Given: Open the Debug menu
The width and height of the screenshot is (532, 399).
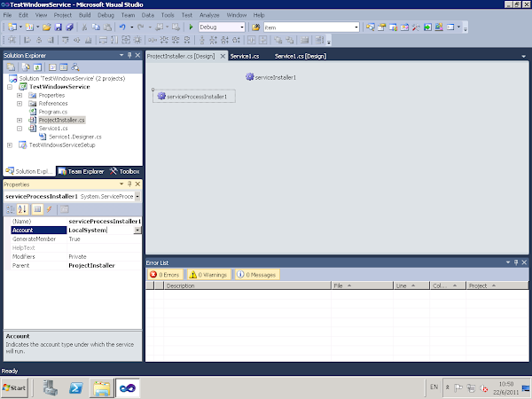Looking at the screenshot, I should 106,15.
